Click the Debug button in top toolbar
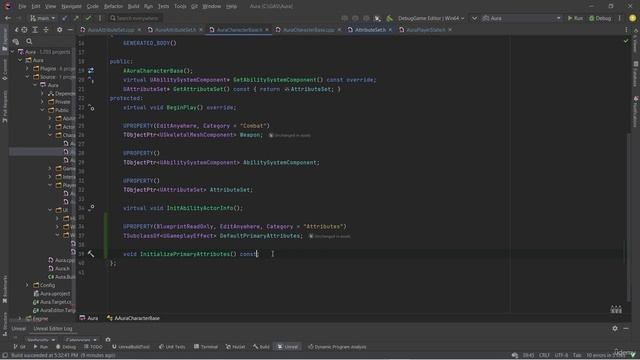 point(600,18)
